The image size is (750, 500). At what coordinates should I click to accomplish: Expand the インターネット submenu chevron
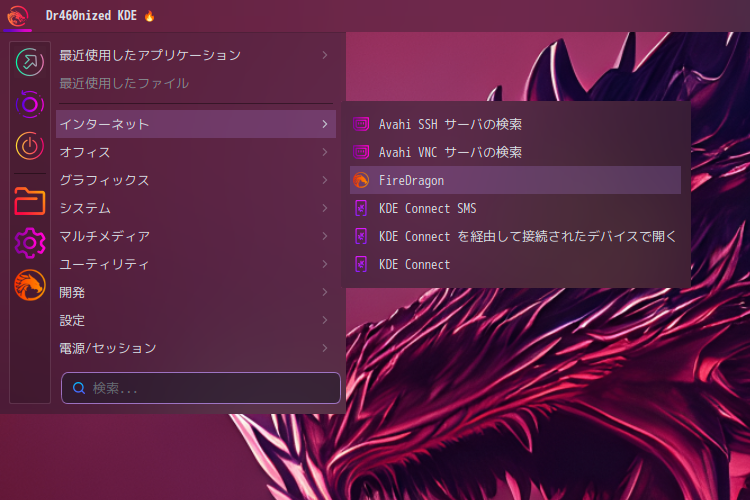[325, 124]
